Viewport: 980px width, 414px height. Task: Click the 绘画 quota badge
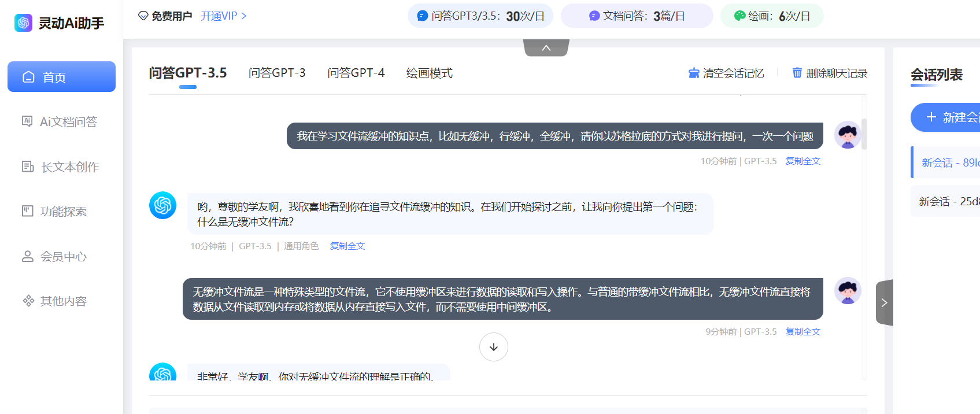(x=772, y=16)
